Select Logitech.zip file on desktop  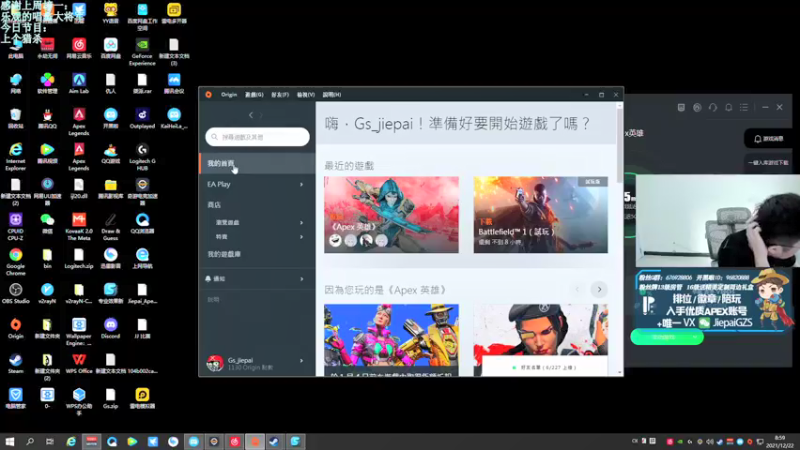pos(79,259)
